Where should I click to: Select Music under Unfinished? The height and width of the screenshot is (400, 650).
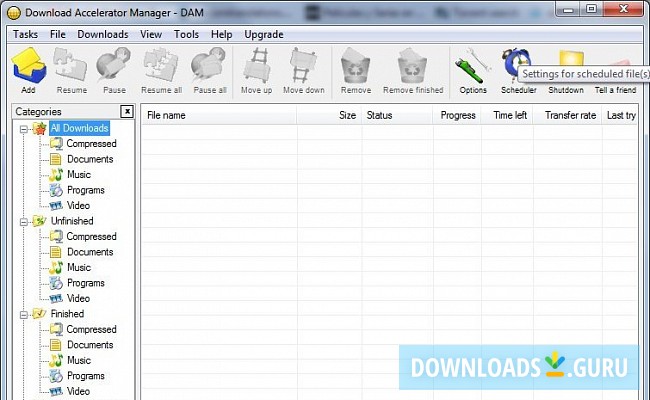point(79,267)
